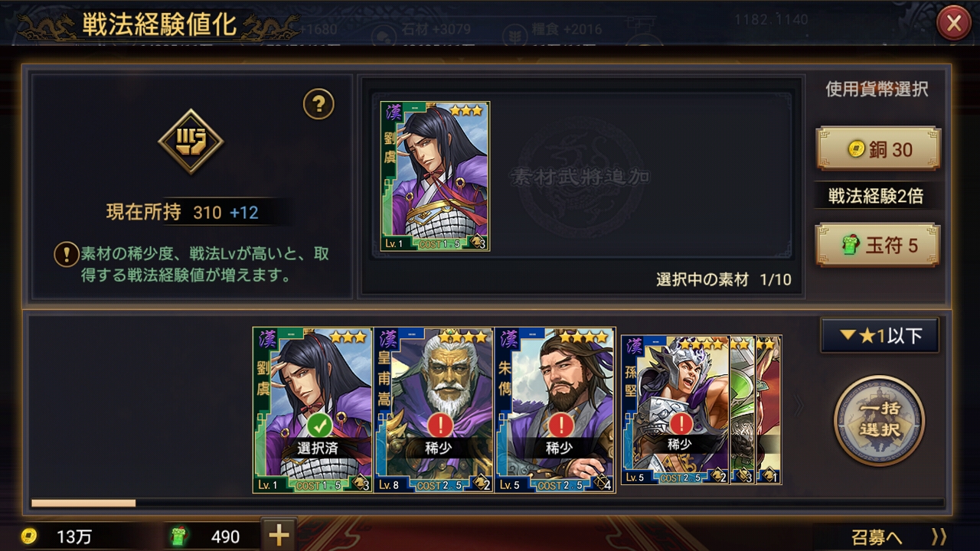The width and height of the screenshot is (980, 551).
Task: Click the horizontal card list scrollbar
Action: coord(487,503)
